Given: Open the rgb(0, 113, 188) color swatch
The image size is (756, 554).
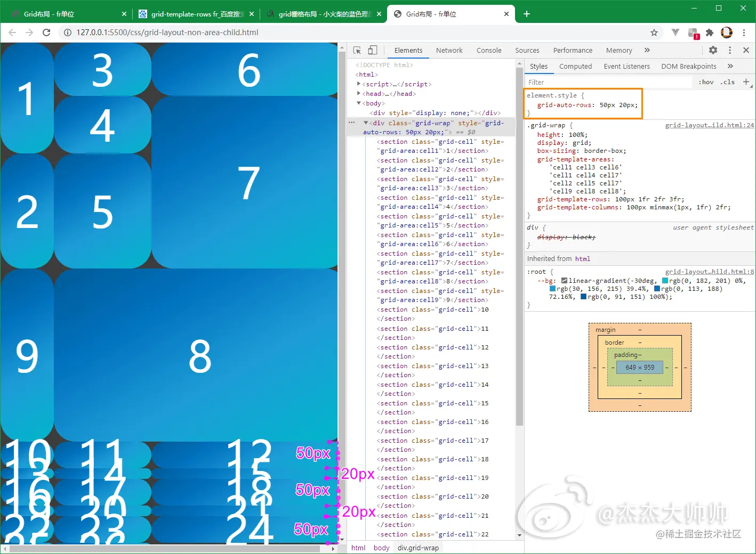Looking at the screenshot, I should click(657, 289).
